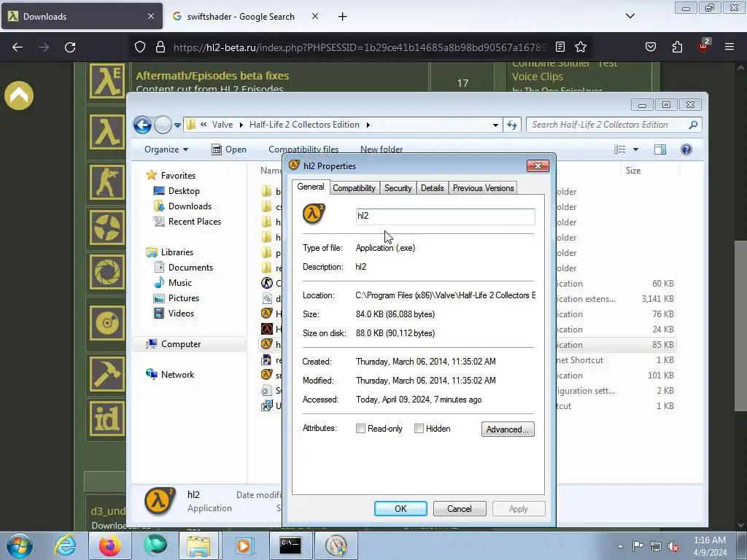The width and height of the screenshot is (747, 560).
Task: Switch to the Details tab
Action: point(432,188)
